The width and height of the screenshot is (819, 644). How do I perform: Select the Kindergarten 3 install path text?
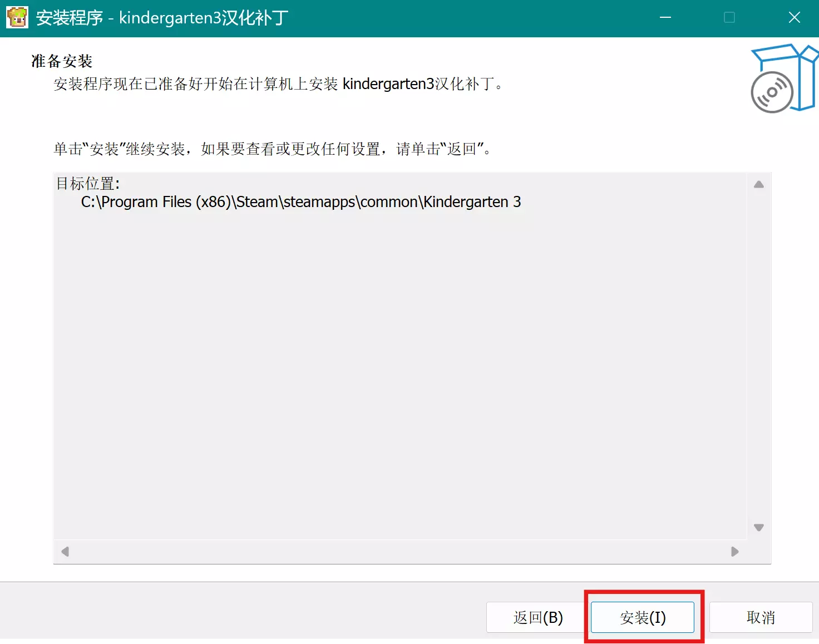[x=301, y=201]
